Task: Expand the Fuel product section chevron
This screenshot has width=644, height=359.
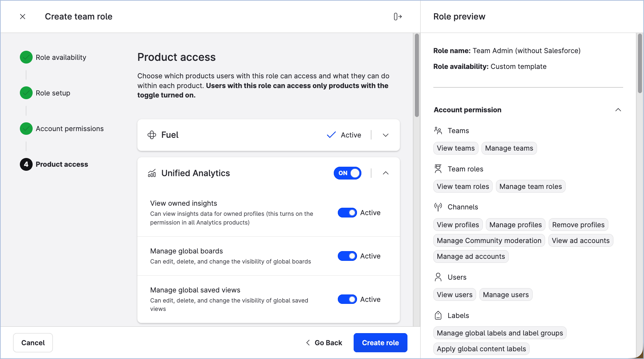Action: 386,135
